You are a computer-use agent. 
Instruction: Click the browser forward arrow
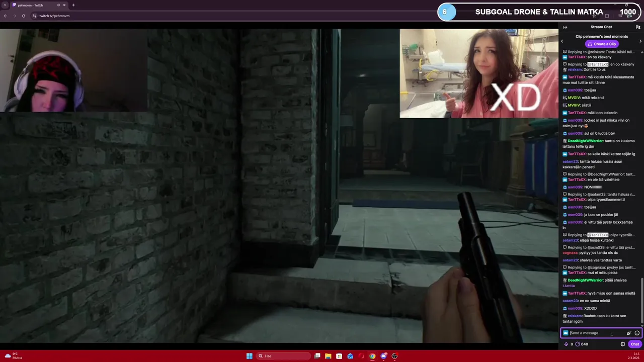pos(14,16)
